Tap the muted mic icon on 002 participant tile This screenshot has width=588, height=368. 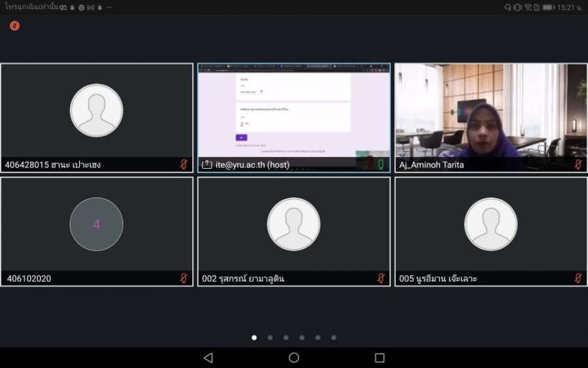pos(381,278)
